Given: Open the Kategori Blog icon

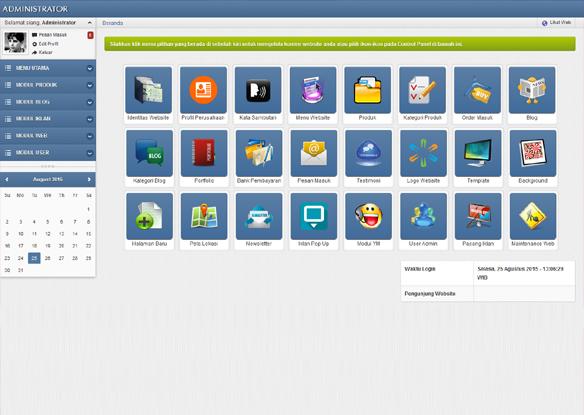Looking at the screenshot, I should pyautogui.click(x=149, y=153).
